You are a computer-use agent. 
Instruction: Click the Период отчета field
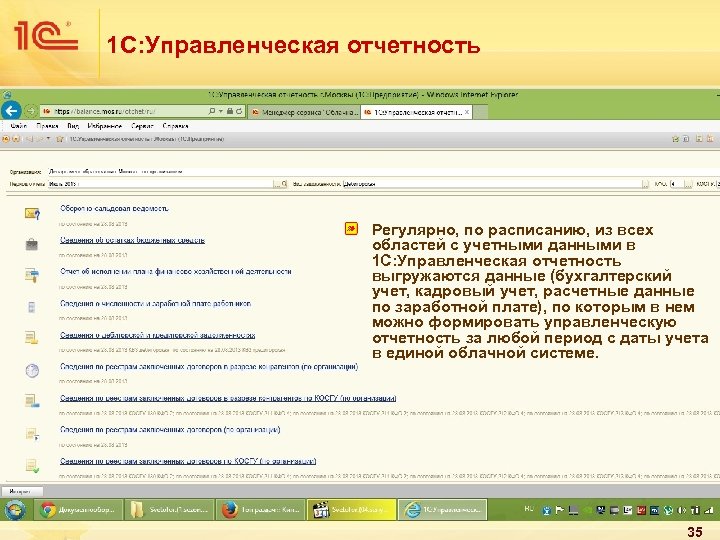click(x=161, y=184)
